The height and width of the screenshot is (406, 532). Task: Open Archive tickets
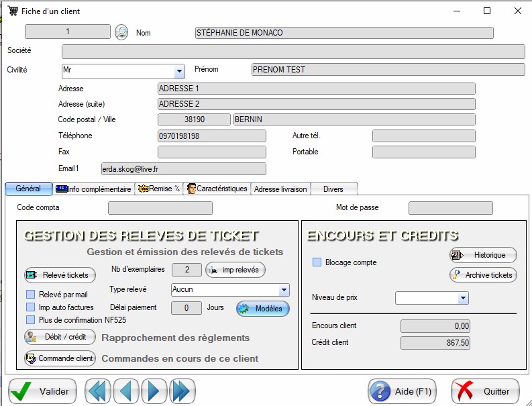(483, 274)
